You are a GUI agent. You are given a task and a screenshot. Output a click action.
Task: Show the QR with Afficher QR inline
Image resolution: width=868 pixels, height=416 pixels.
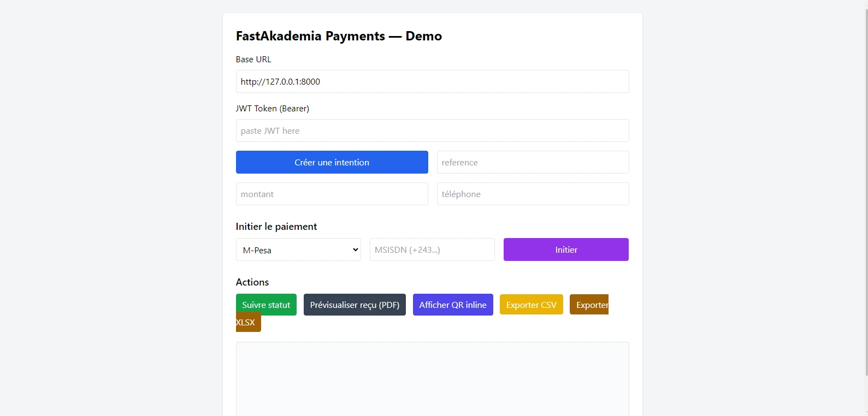[453, 305]
